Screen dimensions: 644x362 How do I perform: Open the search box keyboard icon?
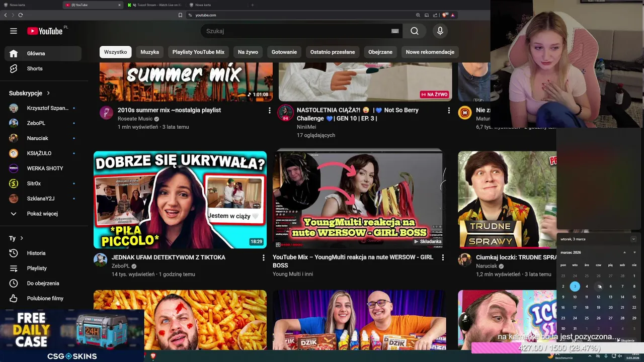[395, 31]
